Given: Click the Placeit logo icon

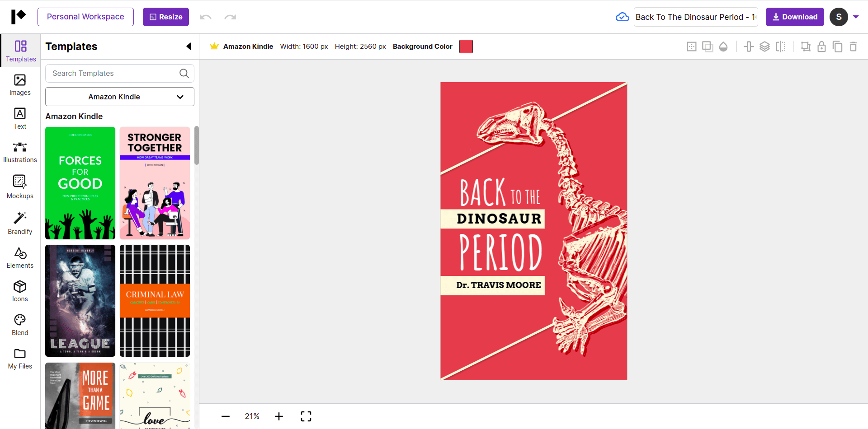Looking at the screenshot, I should coord(19,17).
